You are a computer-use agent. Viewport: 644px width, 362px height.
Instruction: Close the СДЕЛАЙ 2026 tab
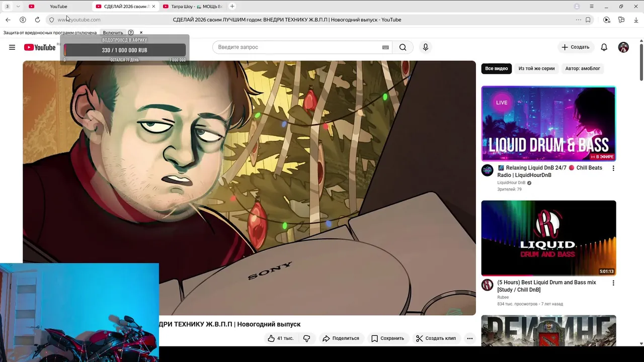coord(153,7)
